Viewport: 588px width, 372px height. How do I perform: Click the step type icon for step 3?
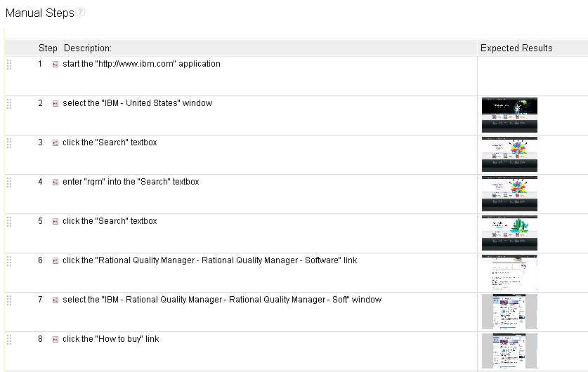pyautogui.click(x=55, y=143)
